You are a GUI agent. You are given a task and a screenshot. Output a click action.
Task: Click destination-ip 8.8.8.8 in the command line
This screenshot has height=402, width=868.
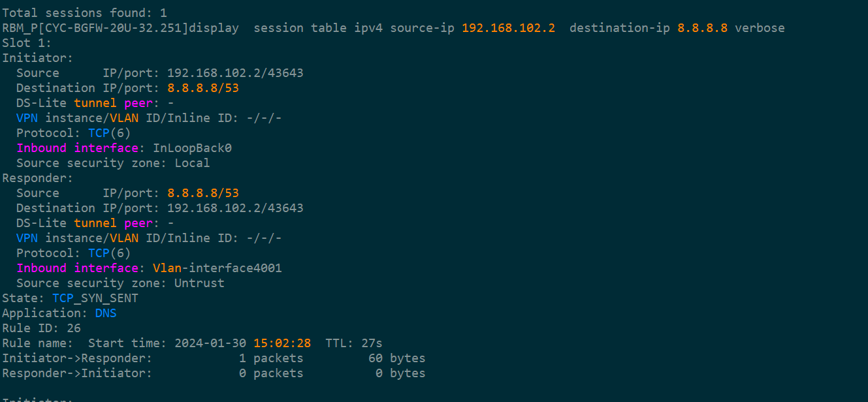(702, 28)
